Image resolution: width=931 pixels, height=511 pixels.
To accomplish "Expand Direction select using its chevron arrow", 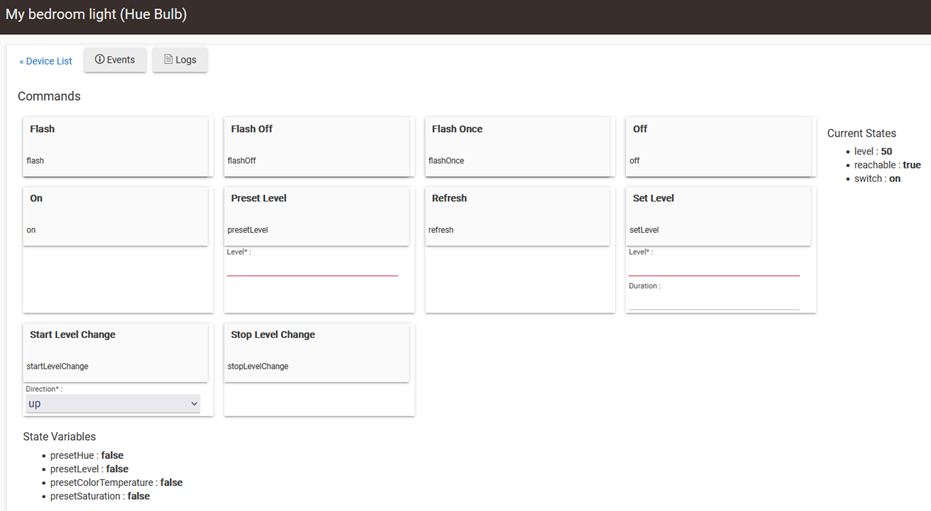I will coord(194,404).
